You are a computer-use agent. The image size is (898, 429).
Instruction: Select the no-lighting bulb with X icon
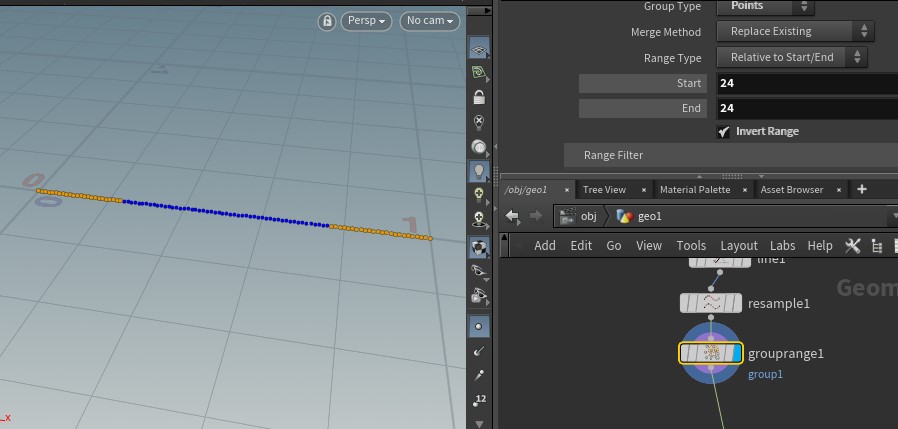pyautogui.click(x=479, y=122)
